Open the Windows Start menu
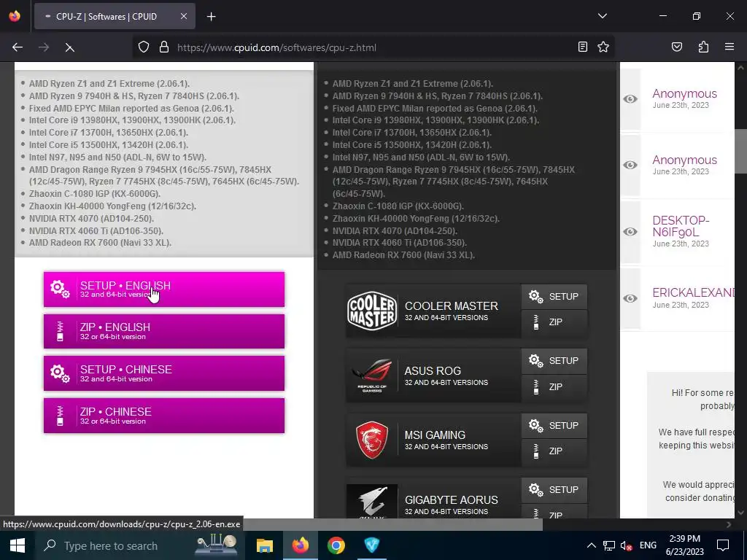Viewport: 747px width, 560px height. (x=18, y=545)
